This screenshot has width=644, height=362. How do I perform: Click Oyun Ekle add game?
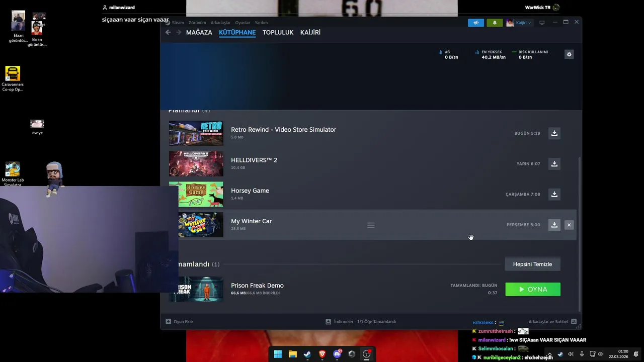pos(180,322)
